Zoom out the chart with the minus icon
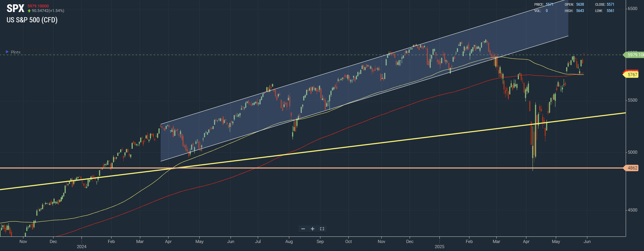644x251 pixels. [303, 229]
